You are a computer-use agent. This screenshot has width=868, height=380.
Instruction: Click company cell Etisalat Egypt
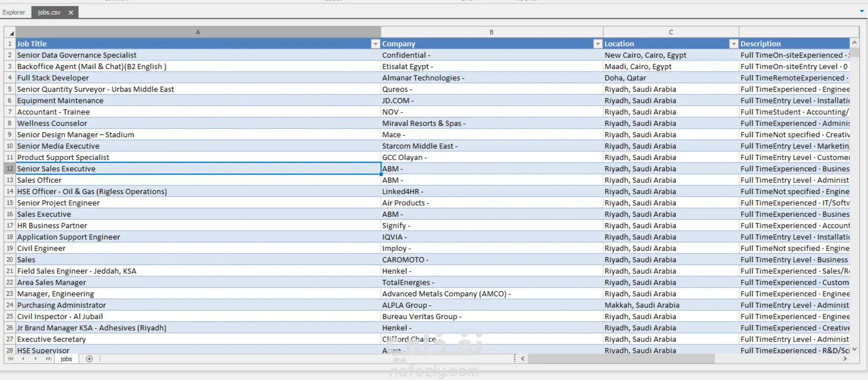[x=492, y=66]
